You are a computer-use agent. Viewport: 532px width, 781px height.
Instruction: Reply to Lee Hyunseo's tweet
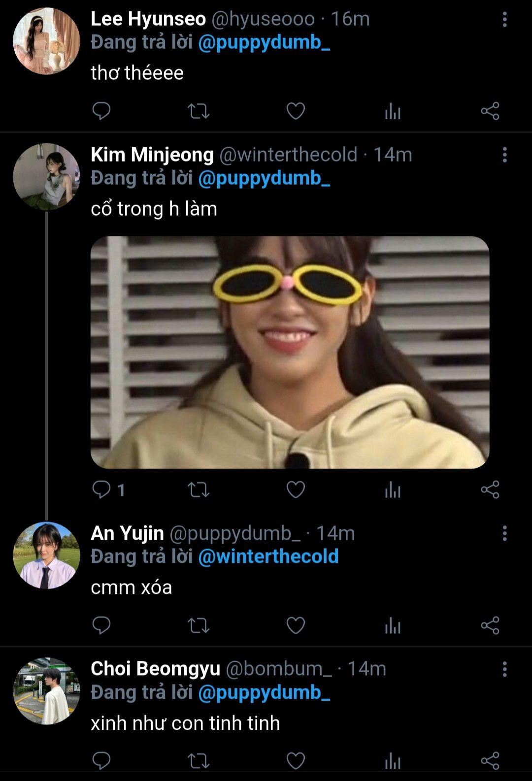(x=101, y=111)
